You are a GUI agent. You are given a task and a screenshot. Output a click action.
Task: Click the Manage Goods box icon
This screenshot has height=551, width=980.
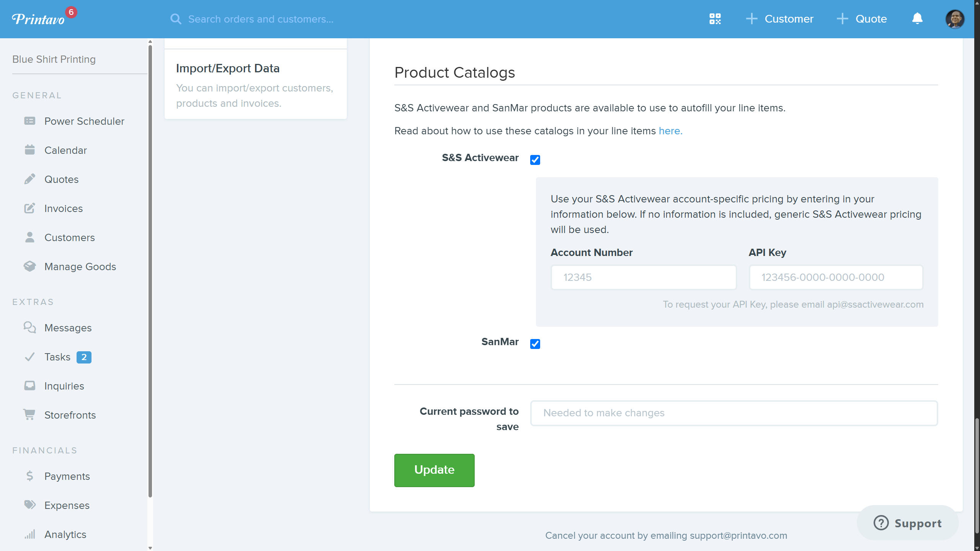29,266
